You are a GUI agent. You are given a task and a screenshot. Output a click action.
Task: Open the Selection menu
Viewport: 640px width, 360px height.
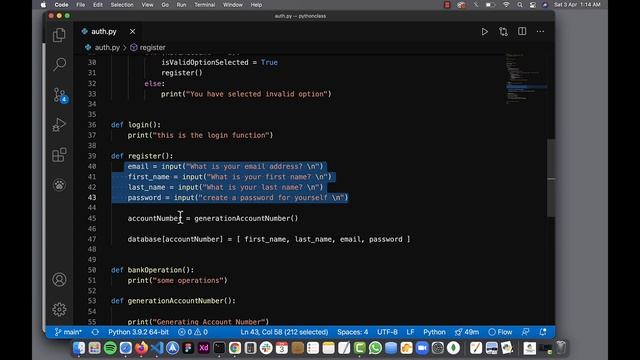point(122,5)
